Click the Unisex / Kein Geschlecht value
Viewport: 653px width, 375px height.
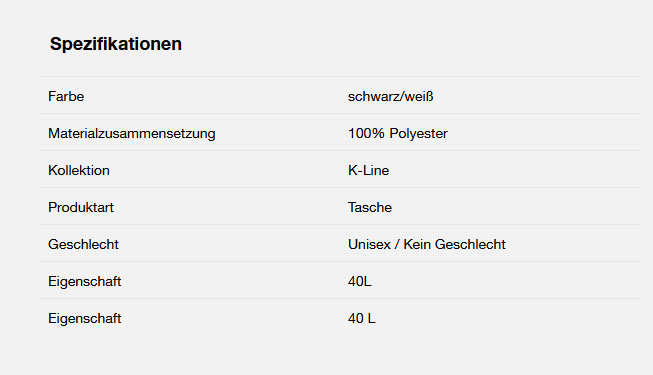point(427,244)
